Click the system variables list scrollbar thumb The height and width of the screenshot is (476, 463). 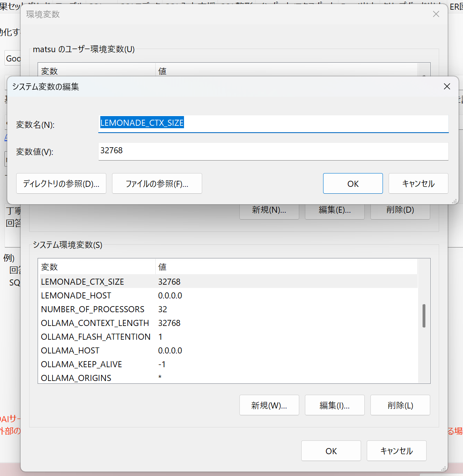tap(424, 315)
